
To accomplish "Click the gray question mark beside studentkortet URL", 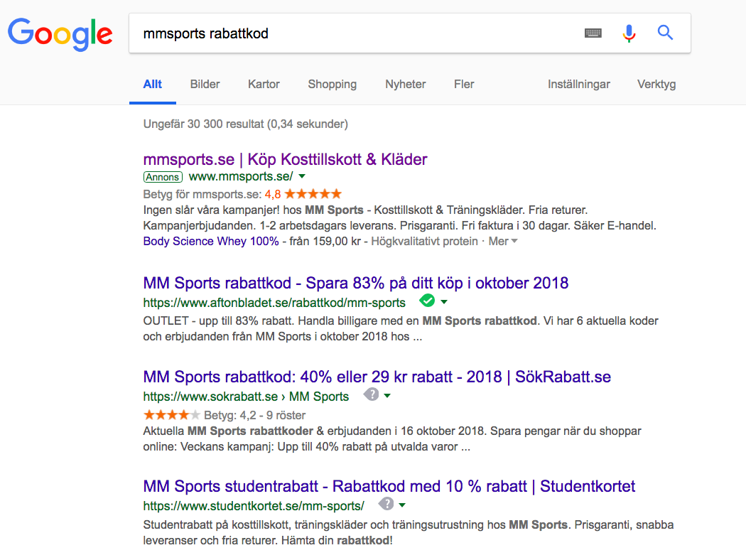I will 386,504.
